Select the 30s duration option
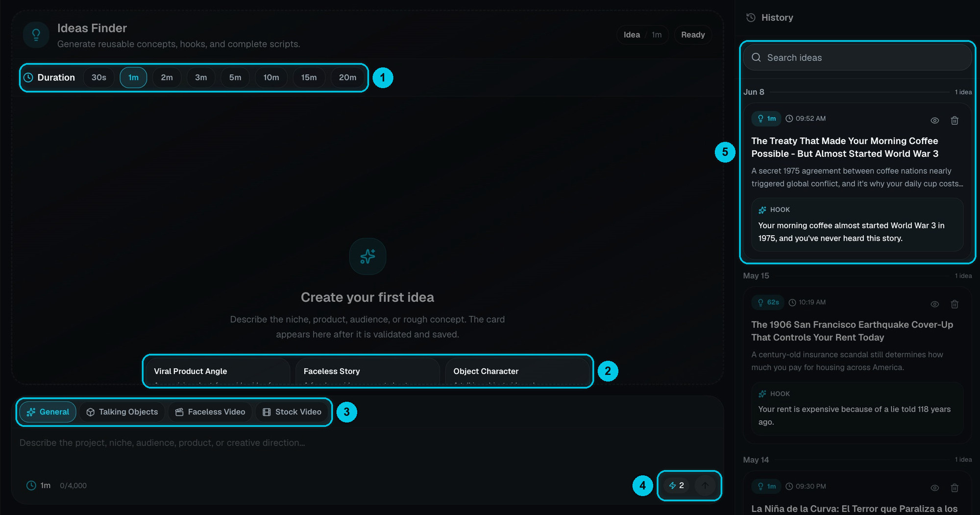Screen dimensions: 980x515 coord(99,77)
